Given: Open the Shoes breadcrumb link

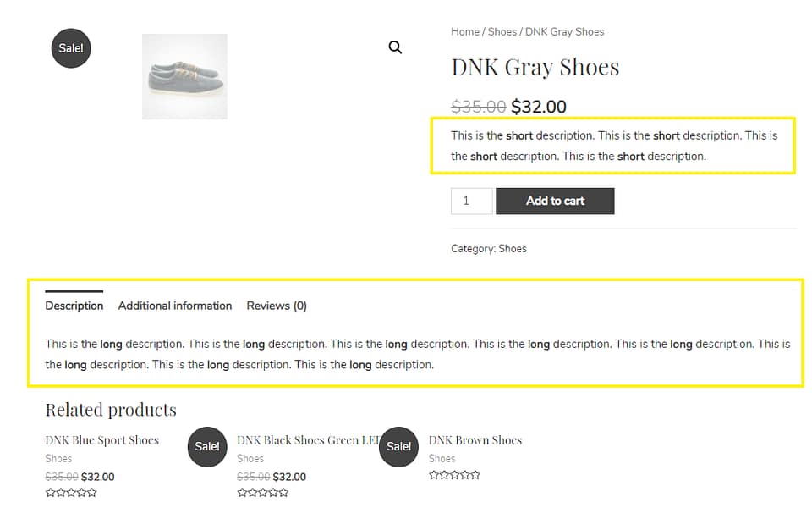Looking at the screenshot, I should tap(502, 31).
